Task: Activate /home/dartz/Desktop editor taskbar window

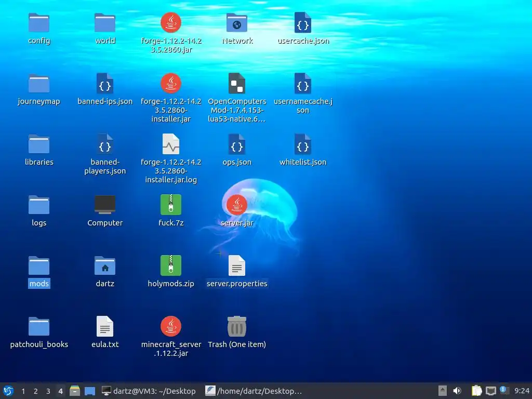Action: point(254,391)
